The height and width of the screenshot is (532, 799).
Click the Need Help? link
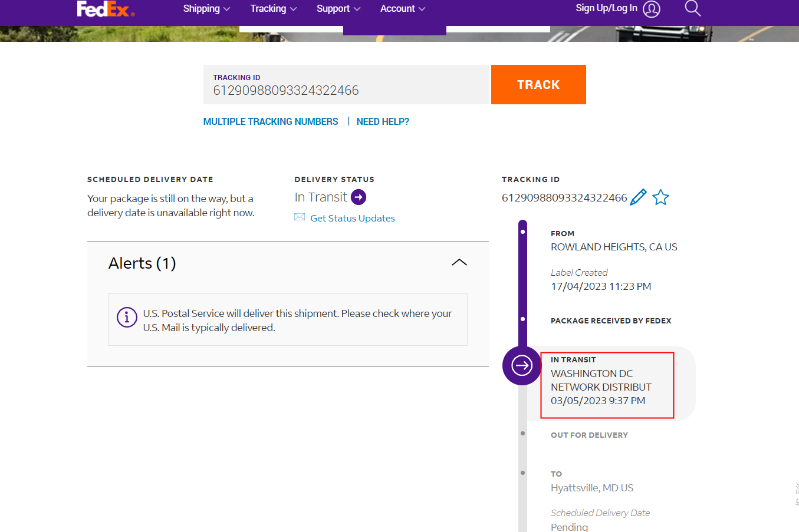[x=383, y=121]
